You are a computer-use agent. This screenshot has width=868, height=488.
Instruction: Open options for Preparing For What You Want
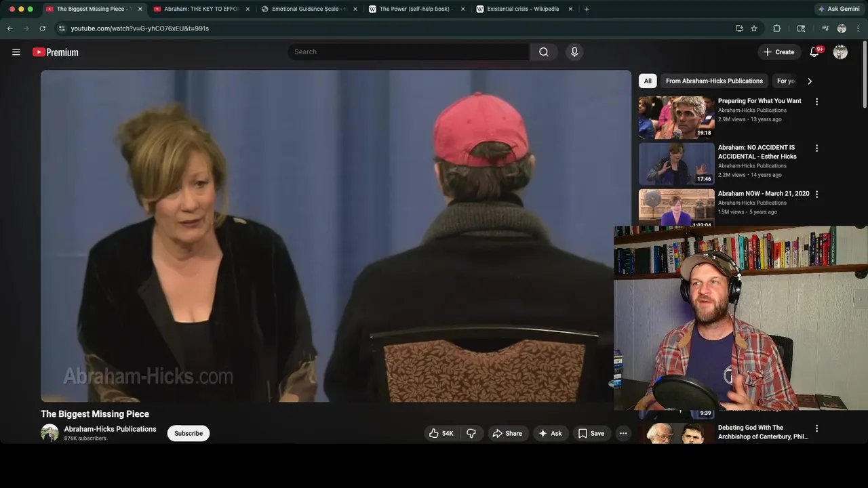tap(816, 102)
